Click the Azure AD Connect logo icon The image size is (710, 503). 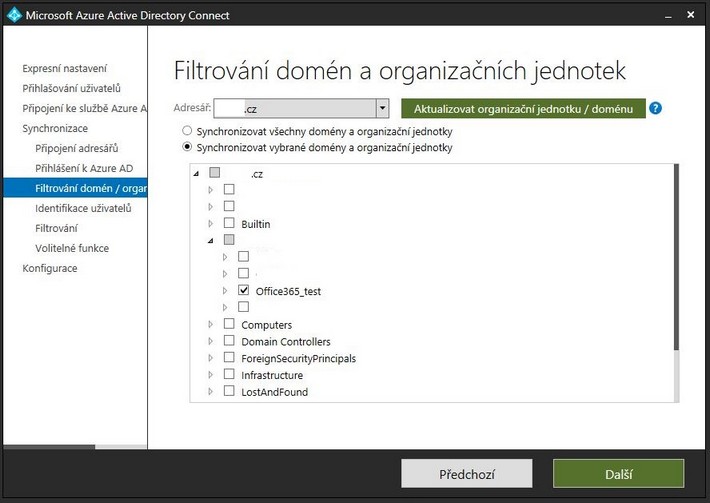14,15
